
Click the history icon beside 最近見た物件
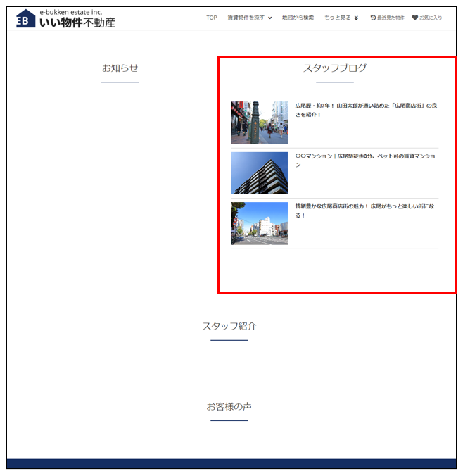(x=373, y=18)
